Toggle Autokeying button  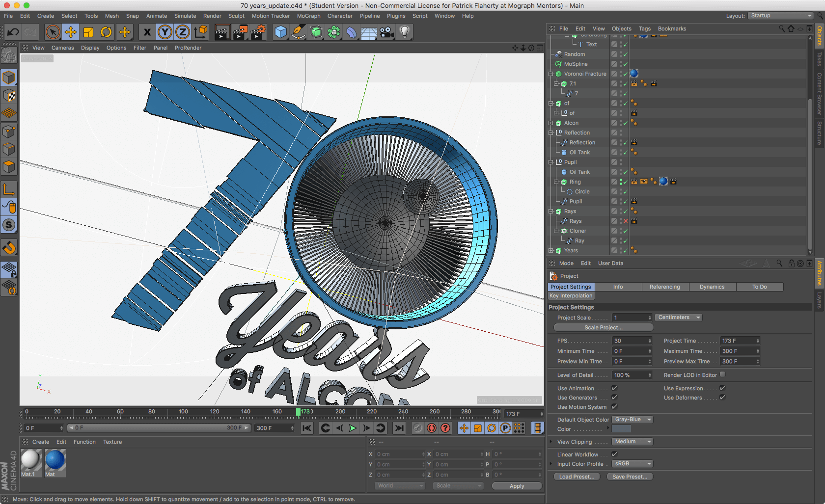431,428
